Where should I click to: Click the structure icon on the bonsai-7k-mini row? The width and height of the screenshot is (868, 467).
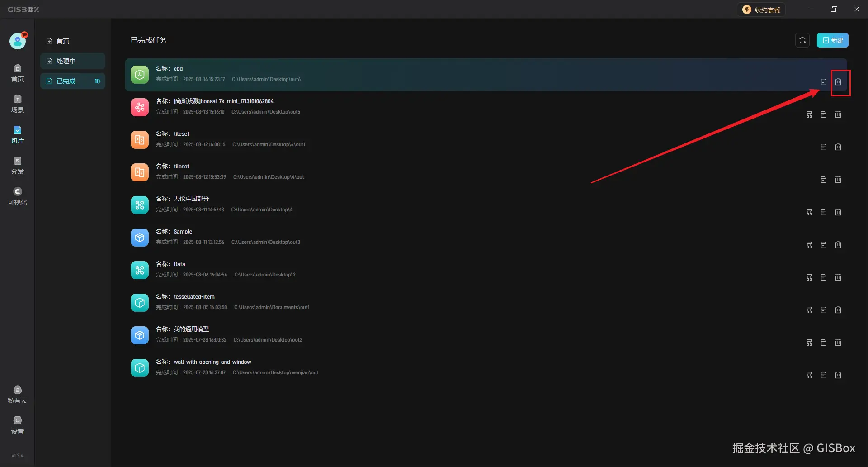(x=809, y=114)
